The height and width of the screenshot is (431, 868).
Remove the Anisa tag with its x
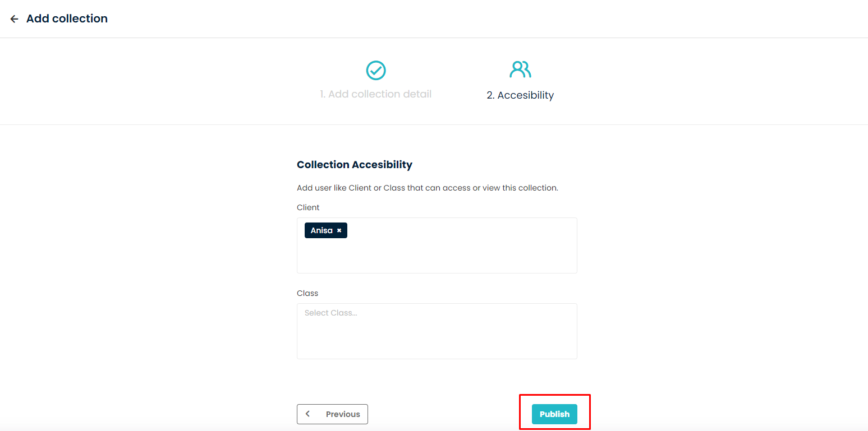coord(339,230)
